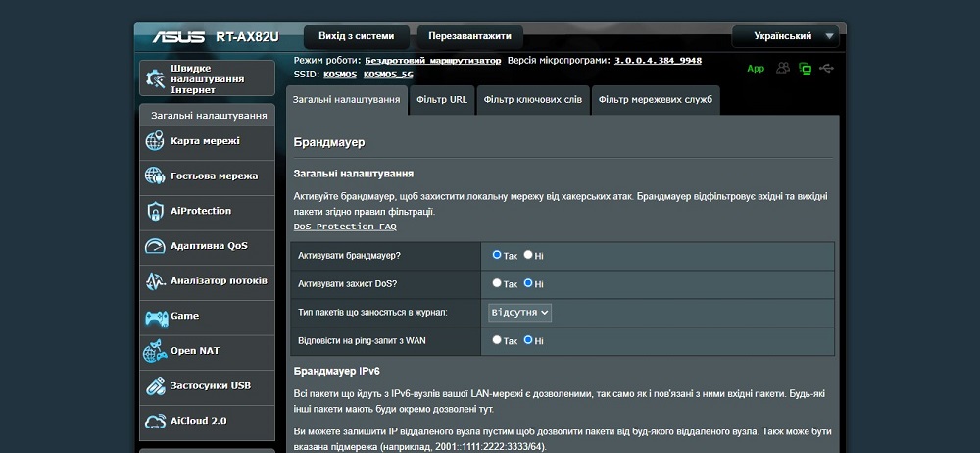The width and height of the screenshot is (980, 453).
Task: Click the KOSMOS_5G SSID link
Action: (x=388, y=75)
